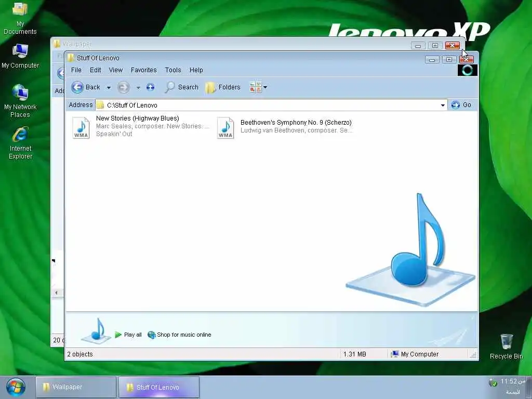
Task: Open the Favorites menu
Action: 144,70
